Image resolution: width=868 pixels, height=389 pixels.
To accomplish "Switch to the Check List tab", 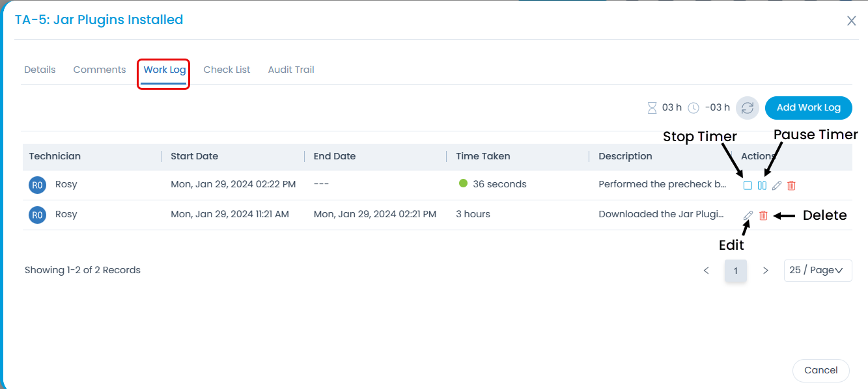I will point(227,70).
